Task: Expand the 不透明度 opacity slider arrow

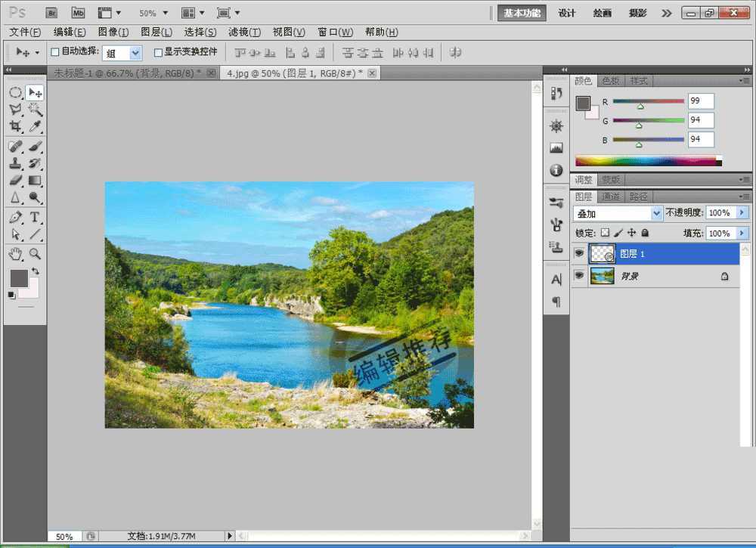Action: [742, 213]
